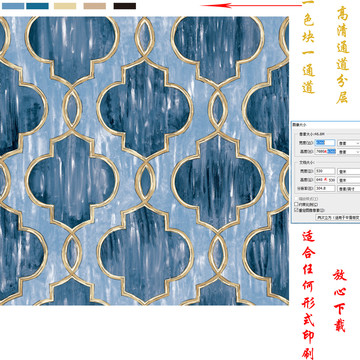Open the resolution unit dropdown
This screenshot has width=360, height=360.
pos(349,189)
